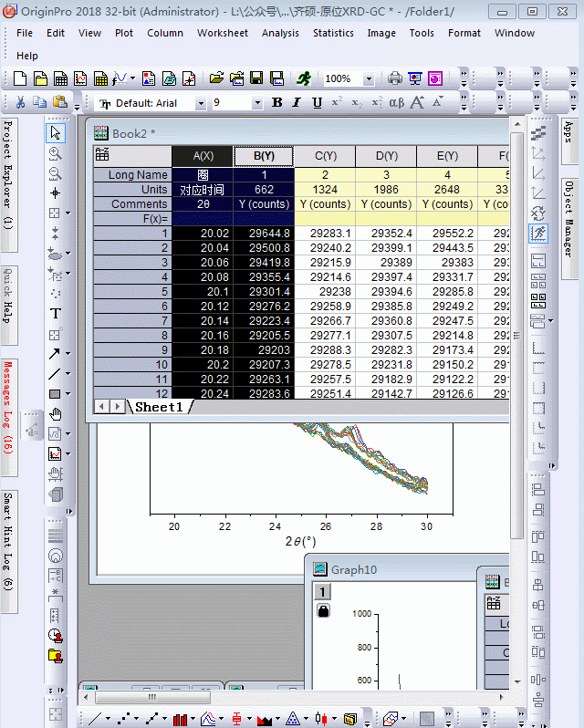
Task: Select the Pan hand tool
Action: pos(55,413)
